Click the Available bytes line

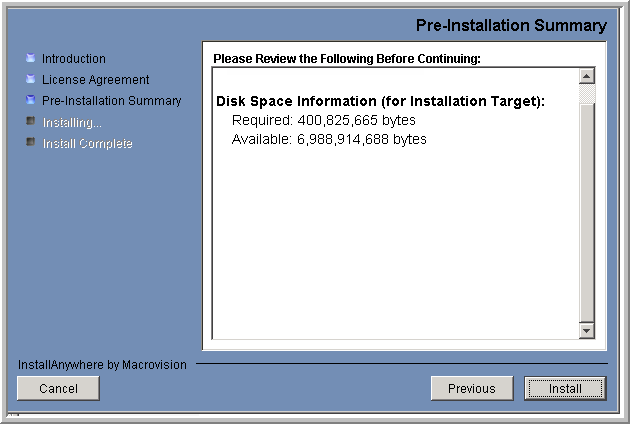point(329,140)
